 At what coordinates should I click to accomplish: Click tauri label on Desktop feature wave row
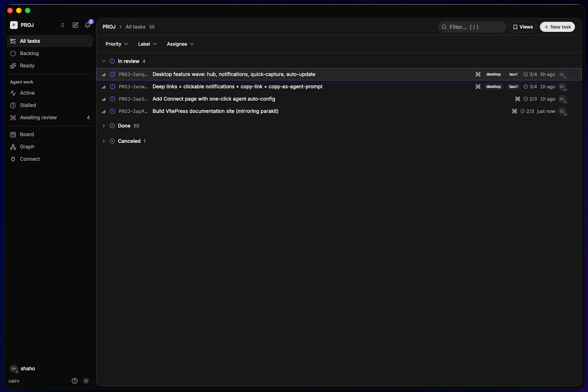tap(513, 74)
